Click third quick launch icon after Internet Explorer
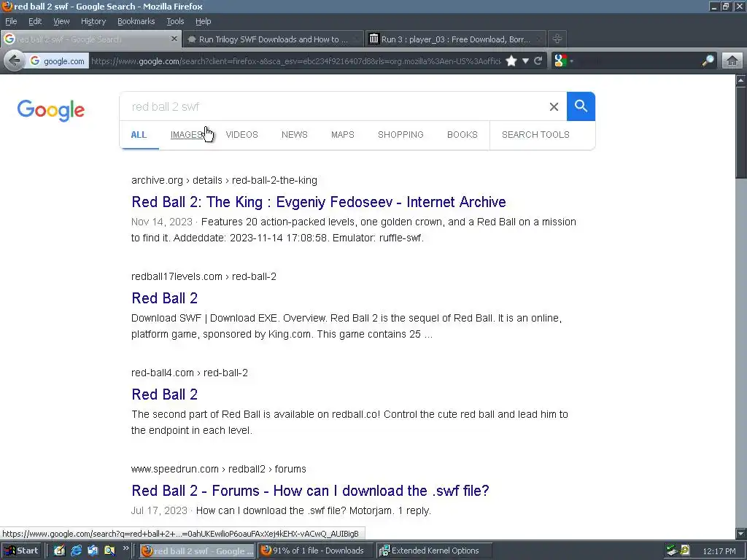The image size is (747, 560). [93, 551]
